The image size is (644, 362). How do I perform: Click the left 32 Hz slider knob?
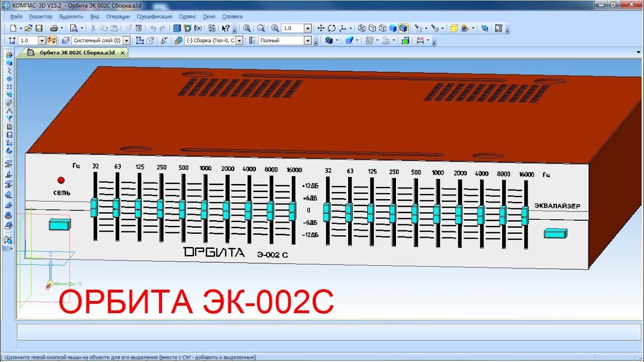94,207
